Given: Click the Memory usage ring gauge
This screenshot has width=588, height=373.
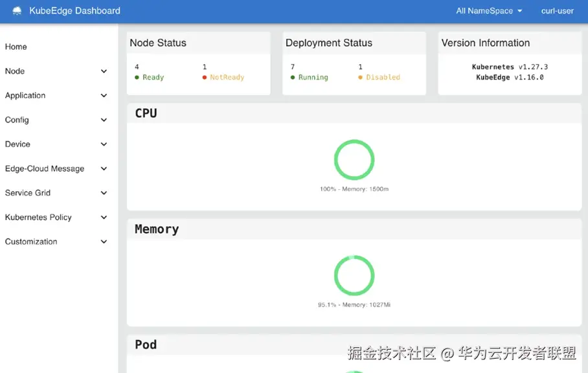Looking at the screenshot, I should click(x=354, y=275).
